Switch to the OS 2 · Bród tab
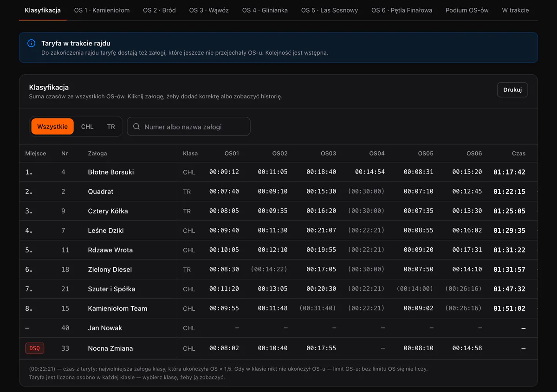Image resolution: width=557 pixels, height=392 pixels. [x=159, y=10]
